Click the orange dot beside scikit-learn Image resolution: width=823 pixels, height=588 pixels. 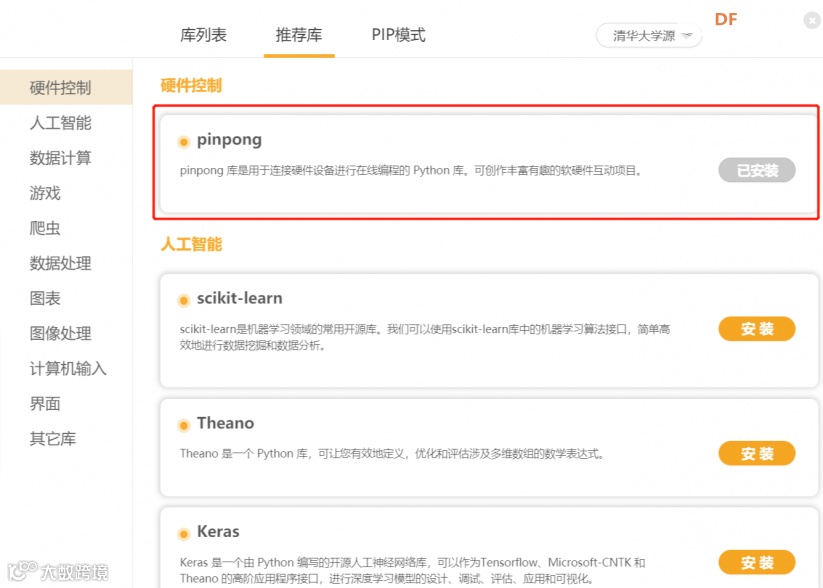click(x=184, y=300)
